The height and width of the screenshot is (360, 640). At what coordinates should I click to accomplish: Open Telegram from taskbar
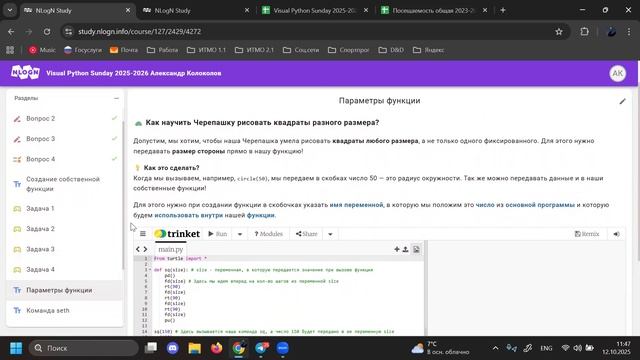tap(261, 348)
